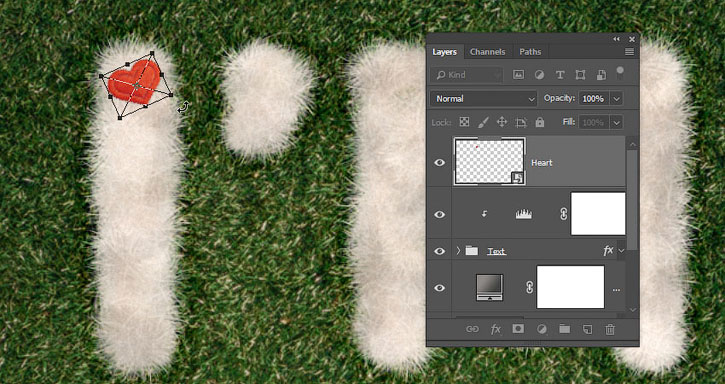Select the Heart layer thumbnail

(490, 161)
